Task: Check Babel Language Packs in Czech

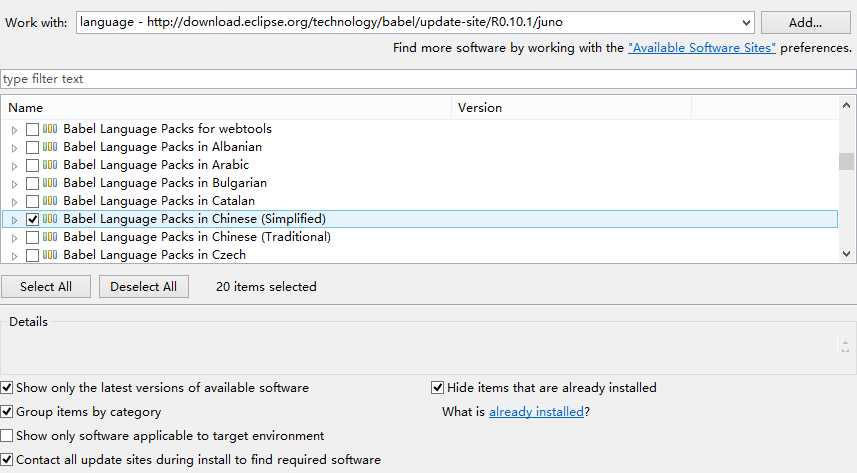Action: click(x=32, y=255)
